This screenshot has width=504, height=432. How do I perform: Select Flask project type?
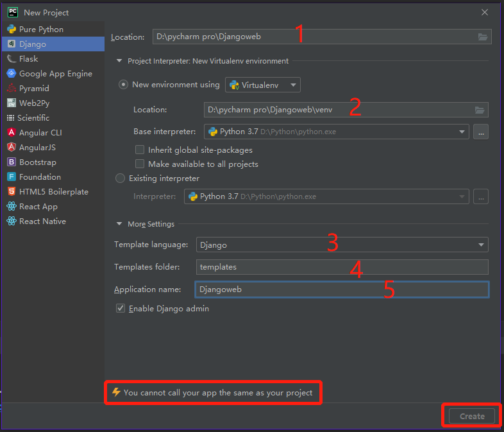53,59
